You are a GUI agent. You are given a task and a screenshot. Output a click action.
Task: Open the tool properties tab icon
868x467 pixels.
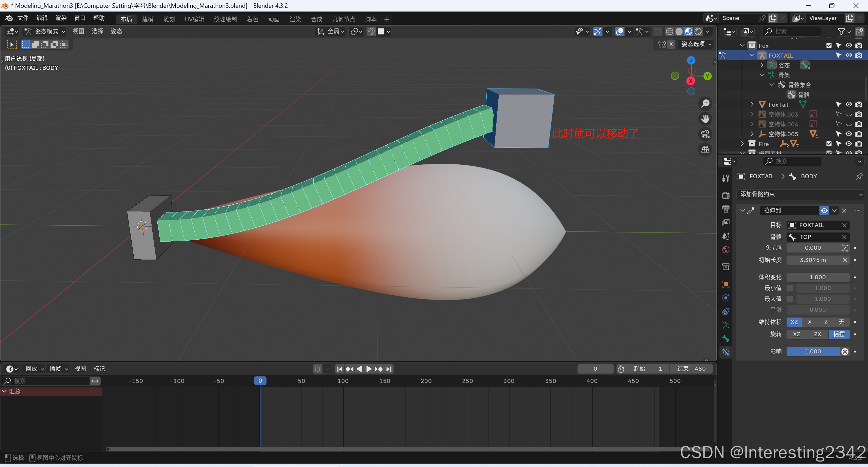[726, 178]
